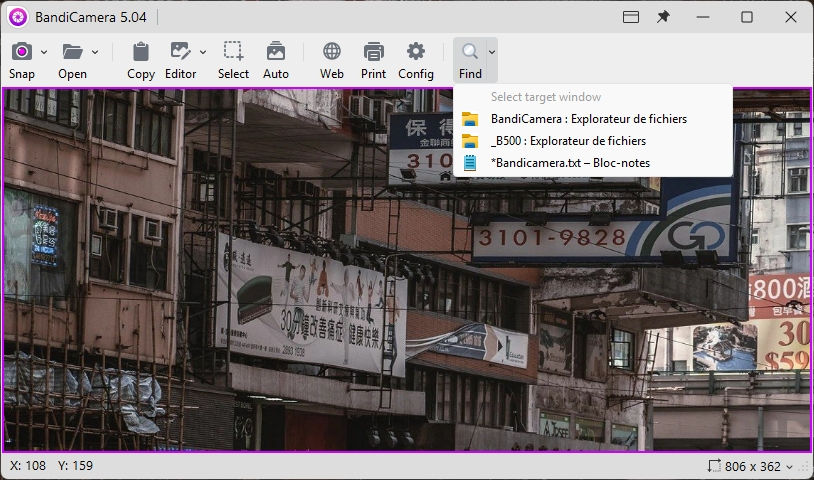Image resolution: width=814 pixels, height=480 pixels.
Task: Open the 806 x 362 size dropdown
Action: pos(752,466)
